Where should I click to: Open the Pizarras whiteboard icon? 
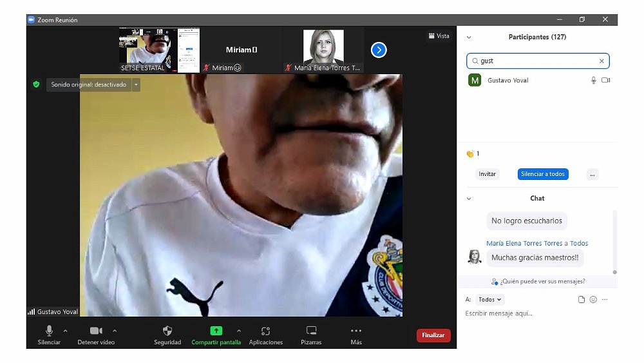click(x=311, y=331)
